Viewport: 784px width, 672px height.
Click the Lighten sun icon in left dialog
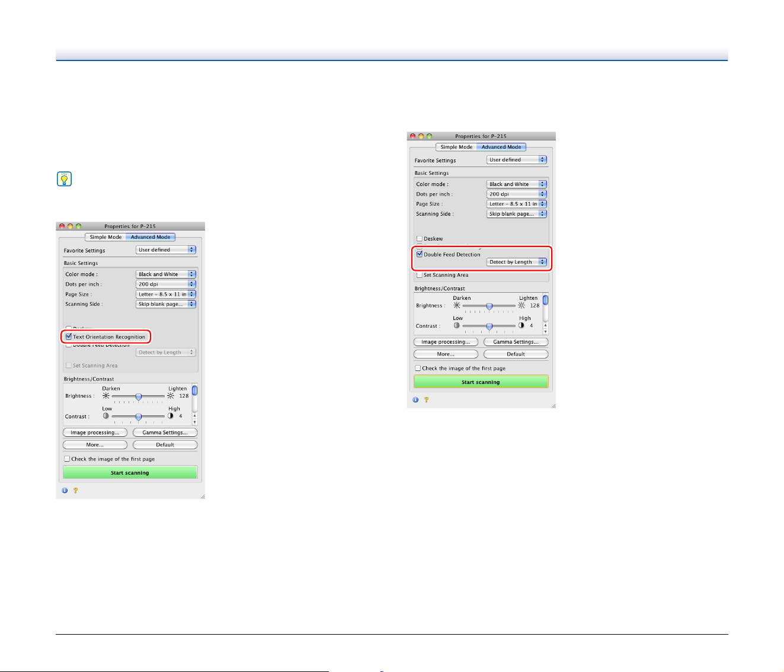coord(171,396)
